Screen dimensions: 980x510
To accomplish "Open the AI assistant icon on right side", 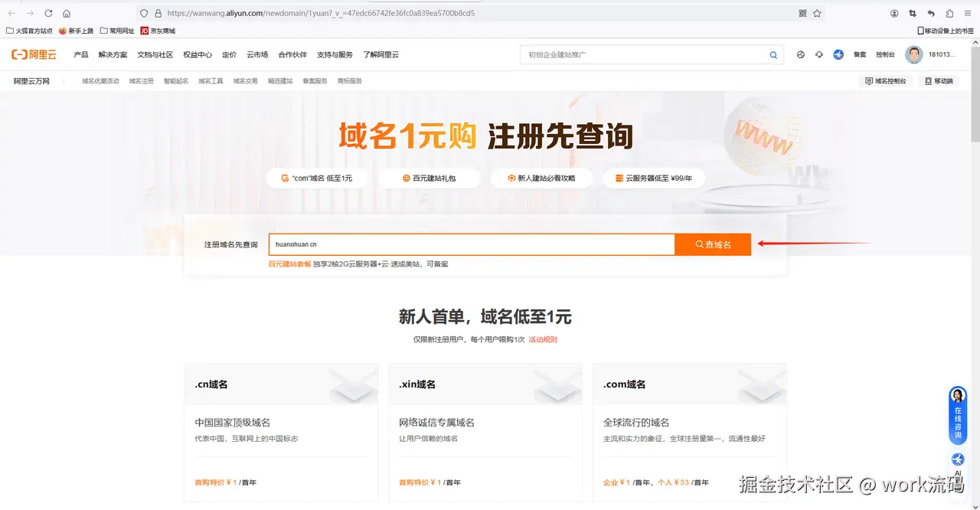I will coord(957,459).
